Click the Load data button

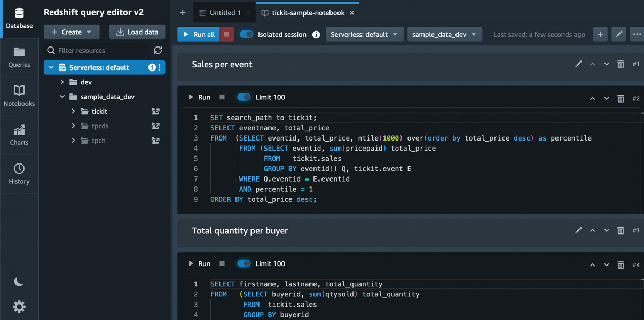[137, 32]
